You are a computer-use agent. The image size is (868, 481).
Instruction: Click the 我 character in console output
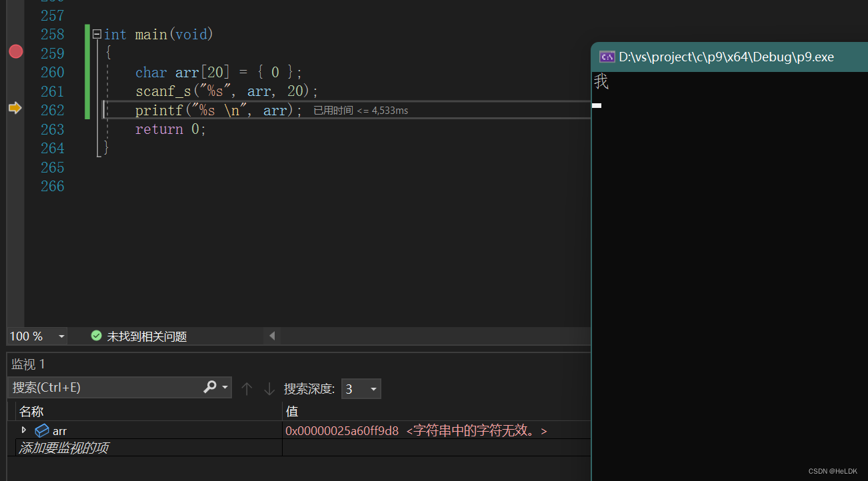[601, 82]
